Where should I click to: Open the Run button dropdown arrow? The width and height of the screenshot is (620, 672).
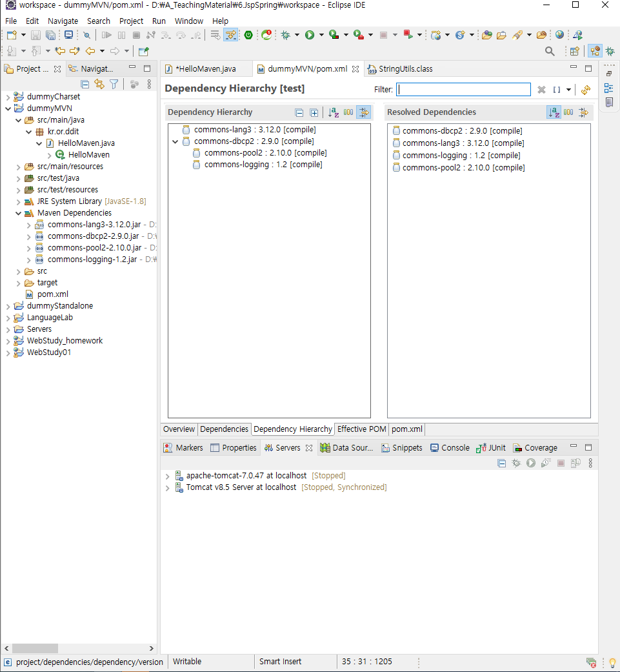point(321,35)
